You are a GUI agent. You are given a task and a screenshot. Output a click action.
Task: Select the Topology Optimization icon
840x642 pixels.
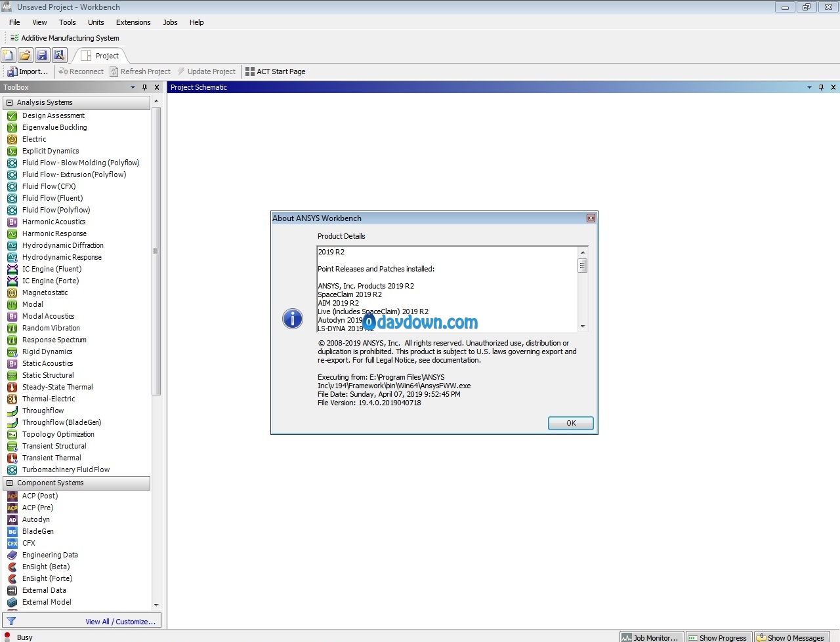pyautogui.click(x=12, y=434)
